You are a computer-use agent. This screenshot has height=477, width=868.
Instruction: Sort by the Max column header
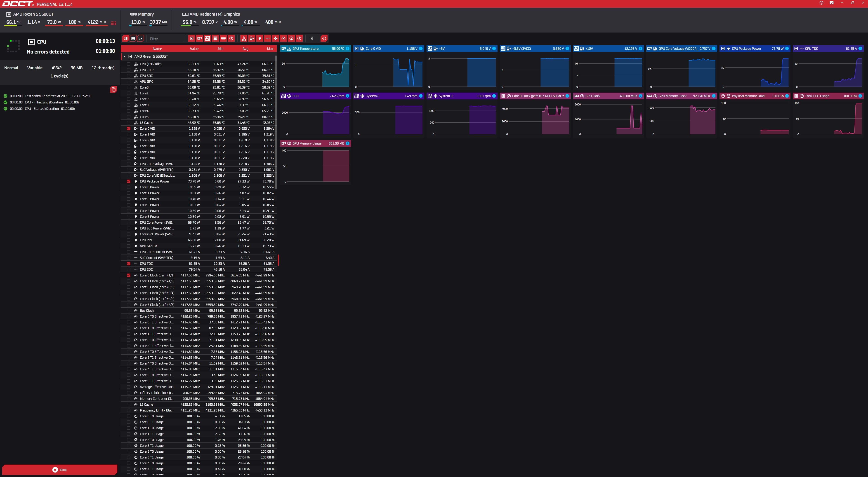coord(270,49)
